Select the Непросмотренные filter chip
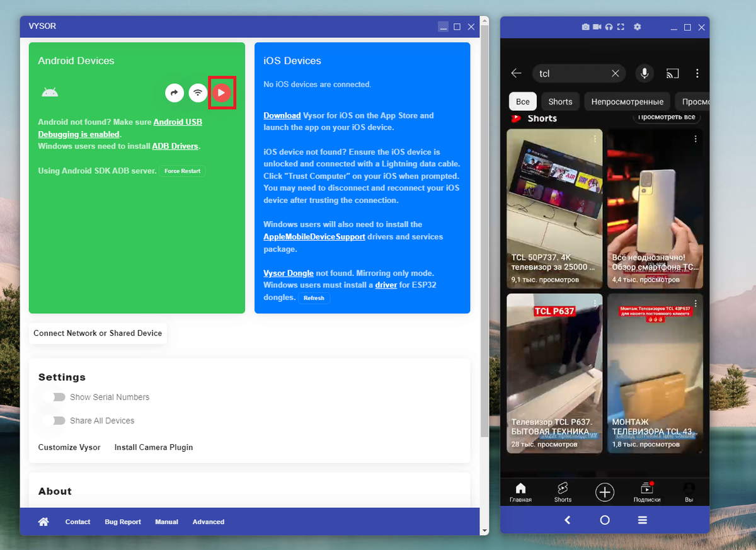 click(627, 101)
